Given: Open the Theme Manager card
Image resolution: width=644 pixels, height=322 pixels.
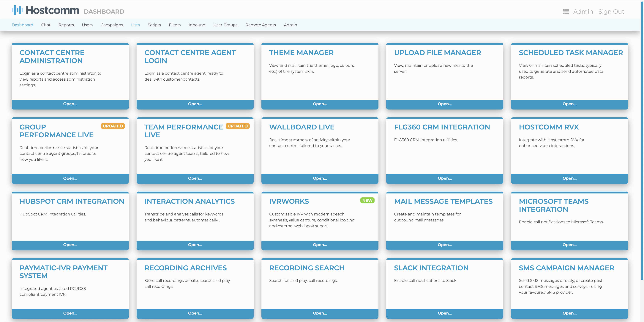Looking at the screenshot, I should click(320, 104).
